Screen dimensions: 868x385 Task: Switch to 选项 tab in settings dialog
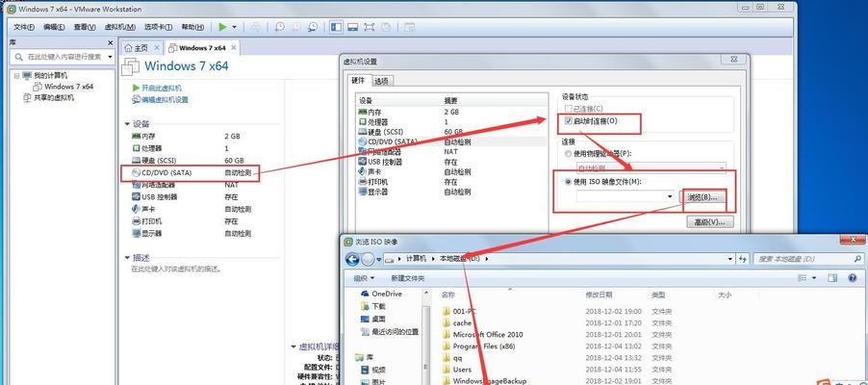[381, 81]
